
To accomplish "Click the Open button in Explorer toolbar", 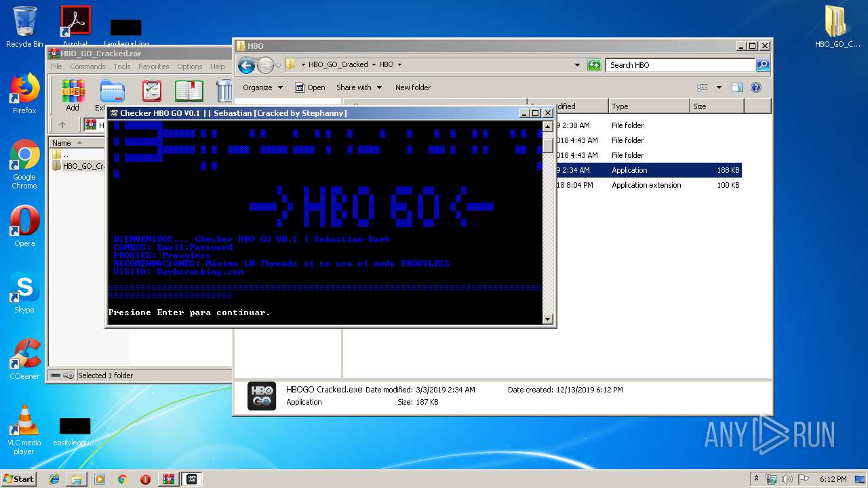I will coord(310,87).
